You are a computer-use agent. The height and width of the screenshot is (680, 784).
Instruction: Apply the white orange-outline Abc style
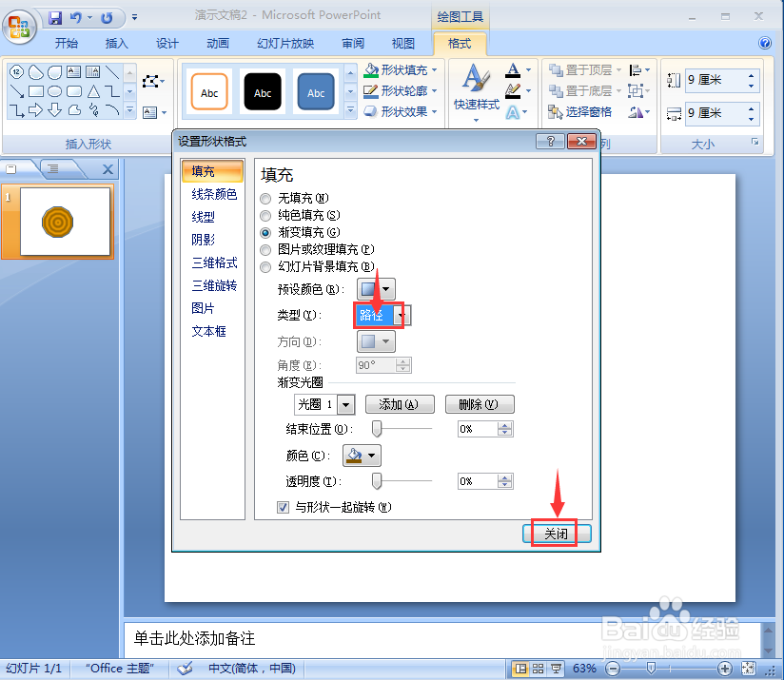(x=209, y=92)
